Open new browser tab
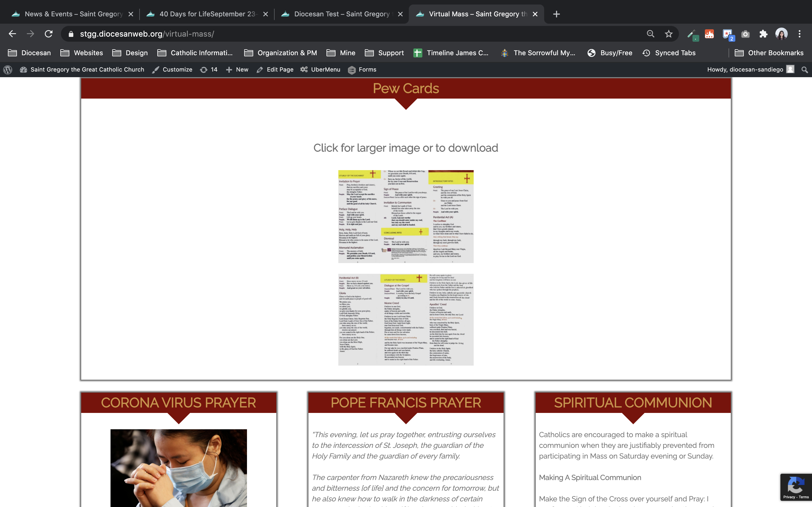Screen dimensions: 812x507 556,14
